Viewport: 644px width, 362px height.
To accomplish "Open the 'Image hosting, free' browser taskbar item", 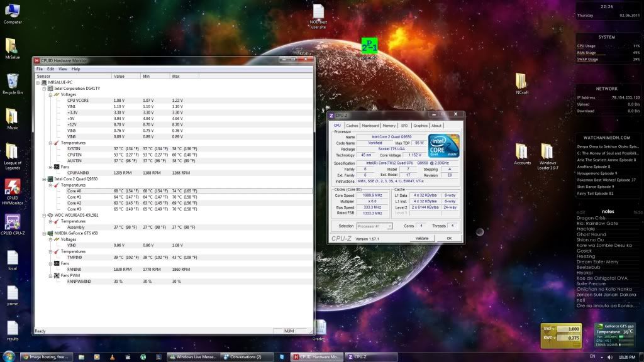I will click(x=46, y=357).
